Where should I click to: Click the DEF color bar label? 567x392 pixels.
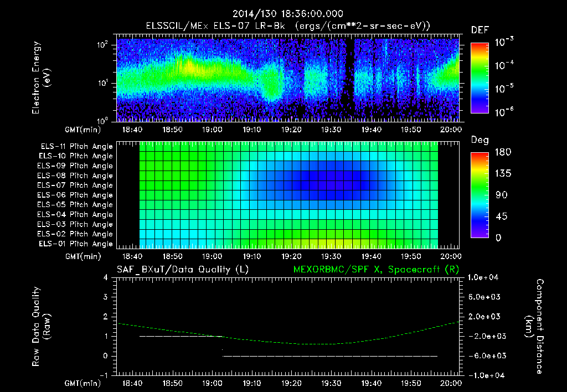[x=480, y=30]
